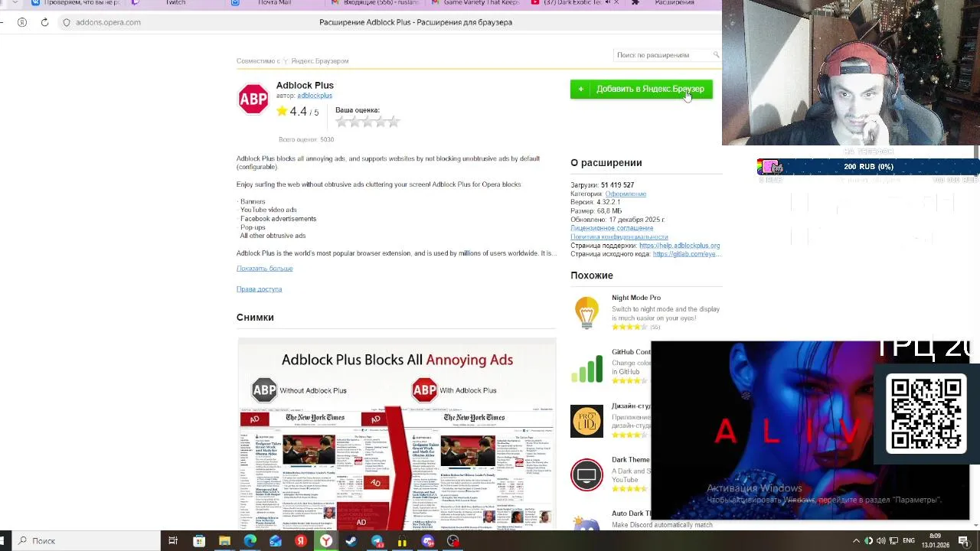This screenshot has height=551, width=980.
Task: Switch to the Twitch tab
Action: point(175,3)
